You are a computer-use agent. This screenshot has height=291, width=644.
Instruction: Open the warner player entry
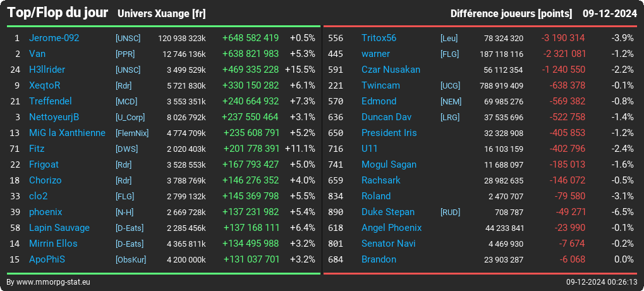tap(375, 54)
